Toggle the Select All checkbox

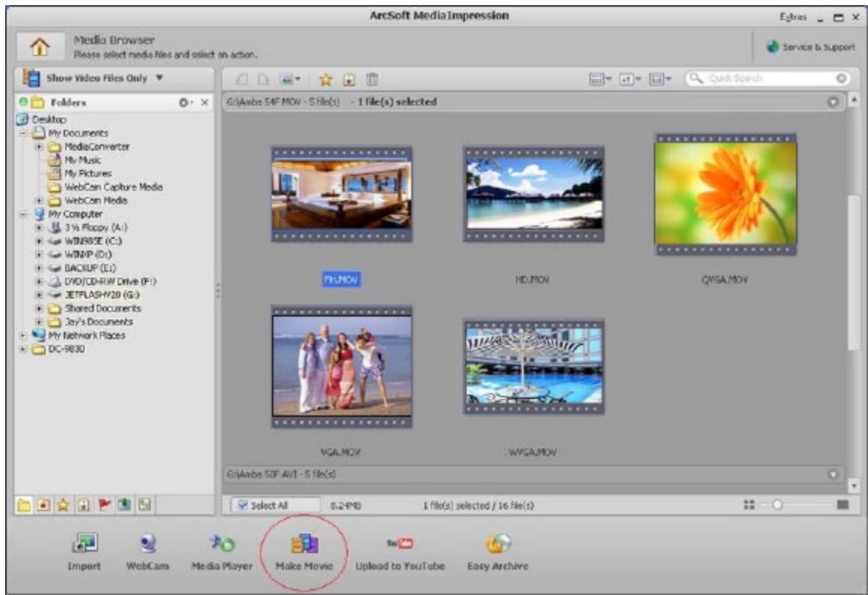click(x=243, y=505)
